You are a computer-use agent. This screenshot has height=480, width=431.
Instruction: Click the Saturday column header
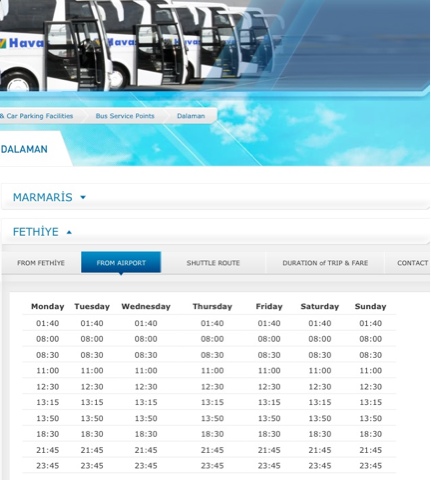tap(320, 307)
